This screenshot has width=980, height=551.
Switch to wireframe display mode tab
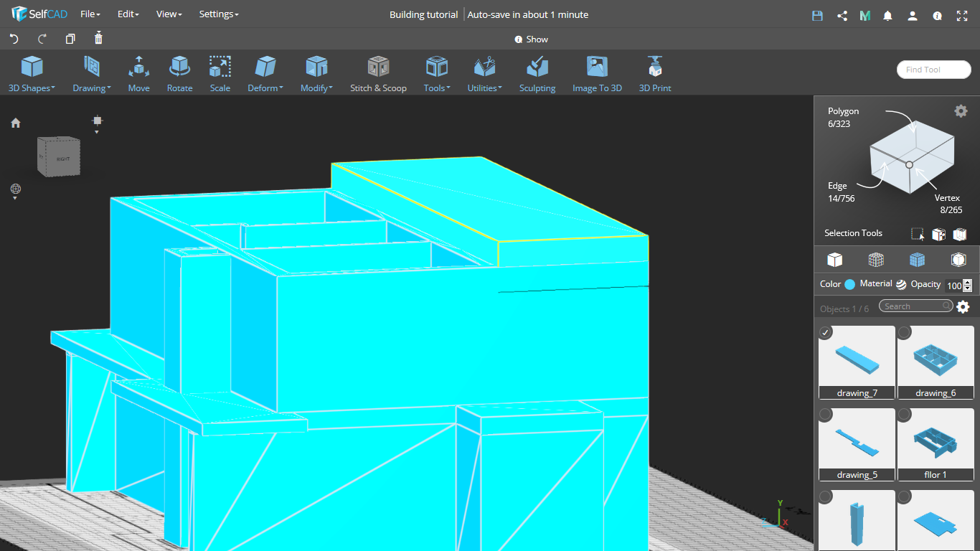(876, 259)
